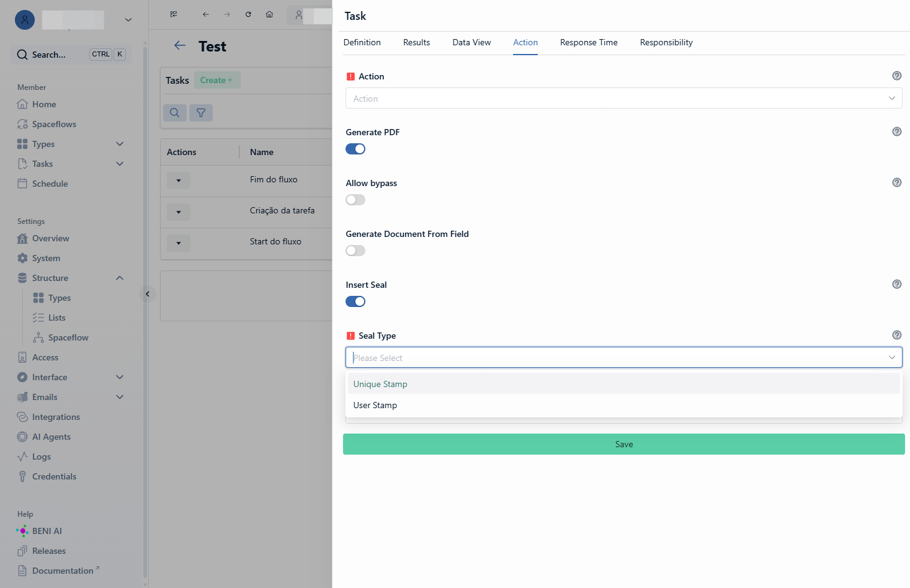This screenshot has height=588, width=910.
Task: Open Logs page
Action: pyautogui.click(x=41, y=457)
